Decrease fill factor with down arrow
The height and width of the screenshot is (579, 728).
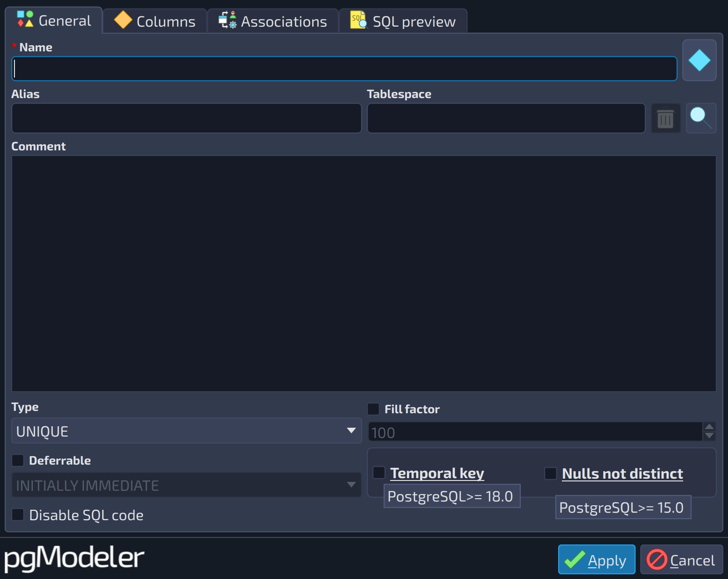click(x=709, y=436)
